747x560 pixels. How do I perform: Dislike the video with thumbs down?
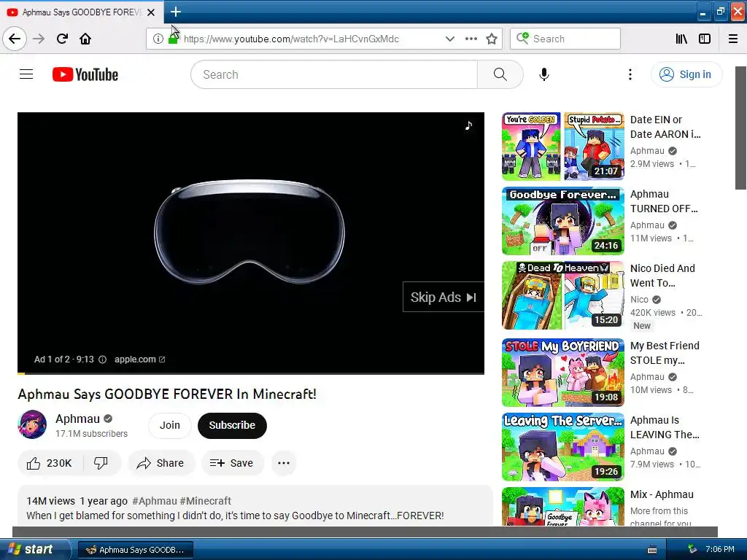point(101,463)
